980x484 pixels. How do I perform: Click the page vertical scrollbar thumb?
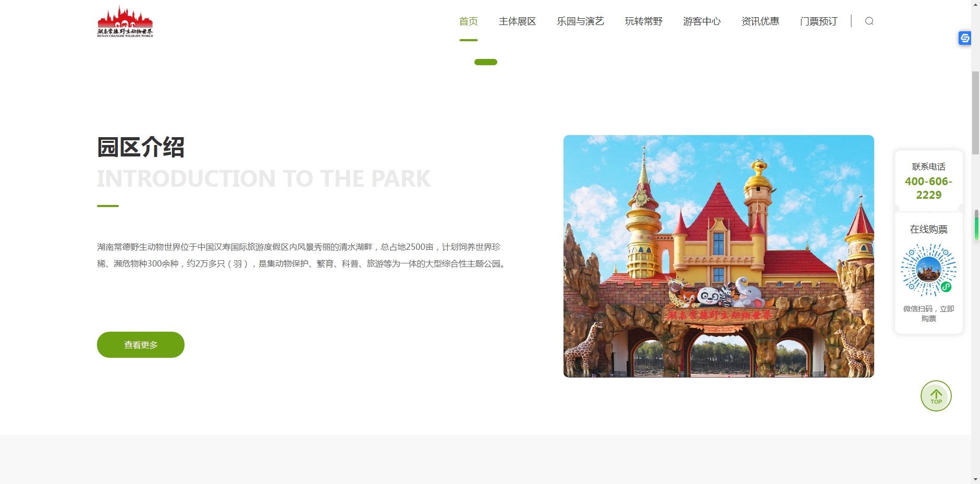click(x=975, y=112)
